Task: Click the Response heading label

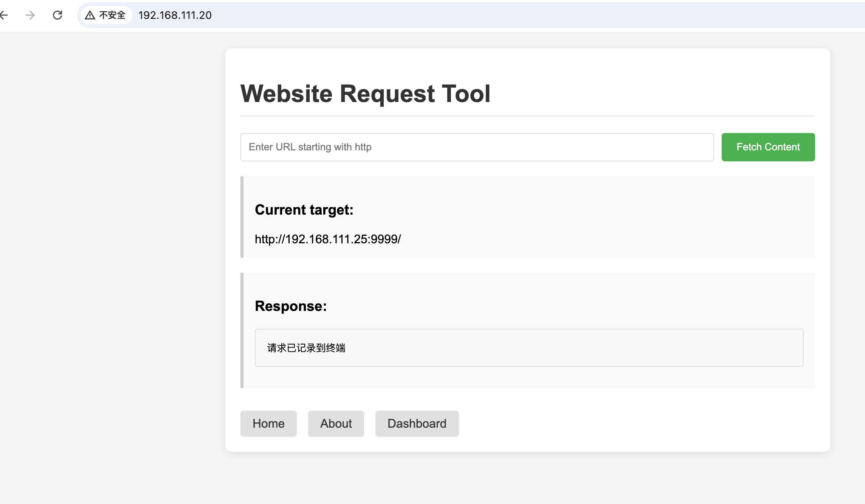Action: (291, 306)
